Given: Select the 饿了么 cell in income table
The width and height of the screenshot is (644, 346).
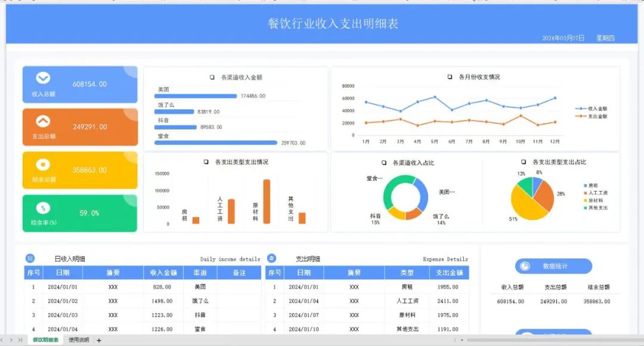Looking at the screenshot, I should [x=200, y=301].
